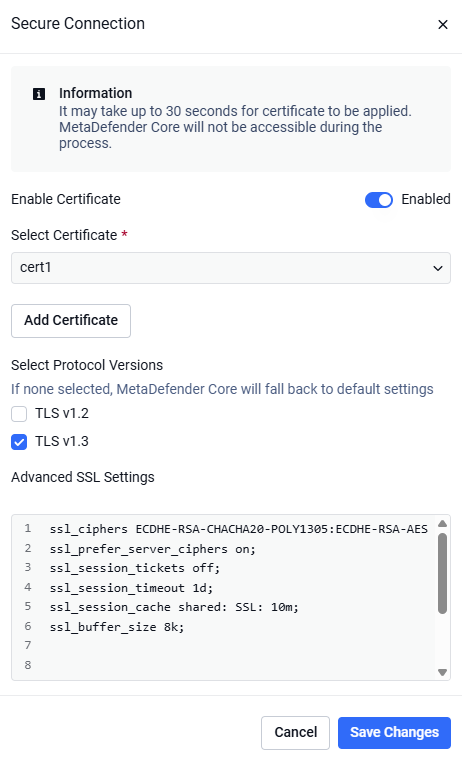Click the chevron arrow of the certificate dropdown
The width and height of the screenshot is (462, 758).
pos(438,268)
